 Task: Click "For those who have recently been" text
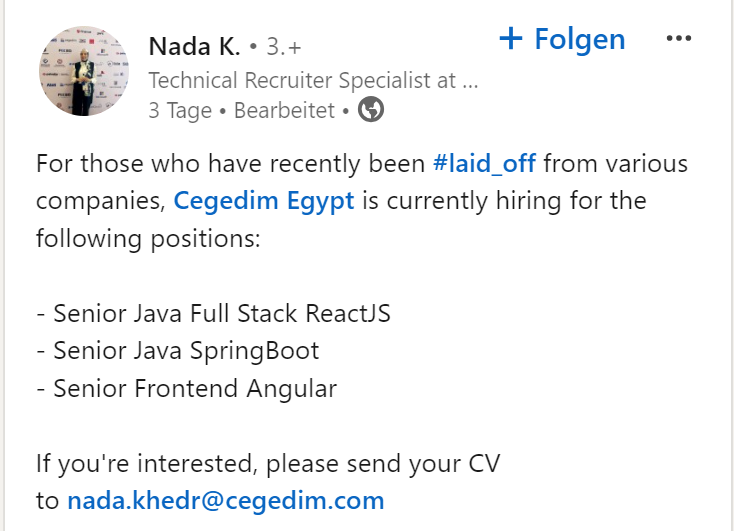230,163
